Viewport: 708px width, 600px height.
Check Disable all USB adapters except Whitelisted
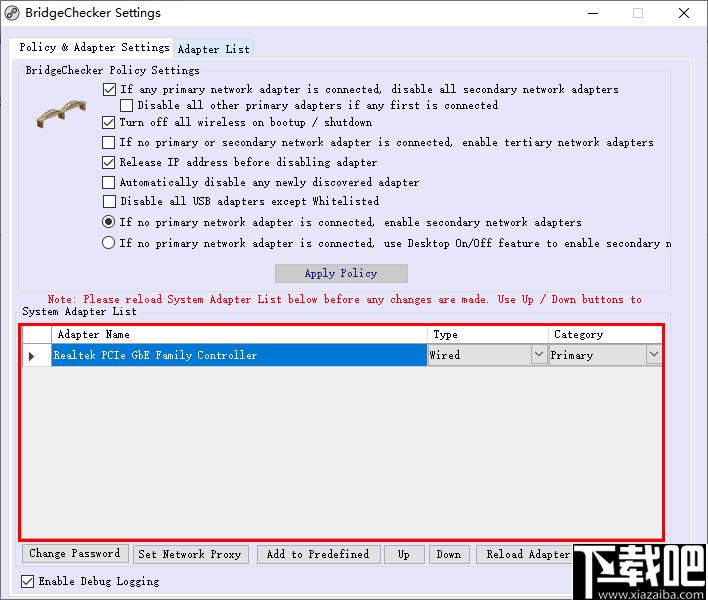click(x=109, y=201)
